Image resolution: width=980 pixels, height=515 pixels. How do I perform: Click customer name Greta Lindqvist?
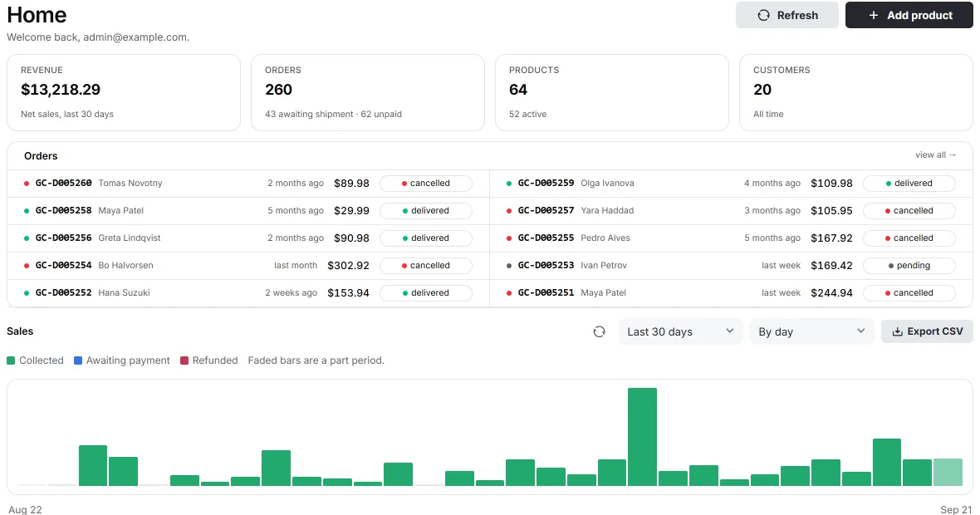pos(130,238)
